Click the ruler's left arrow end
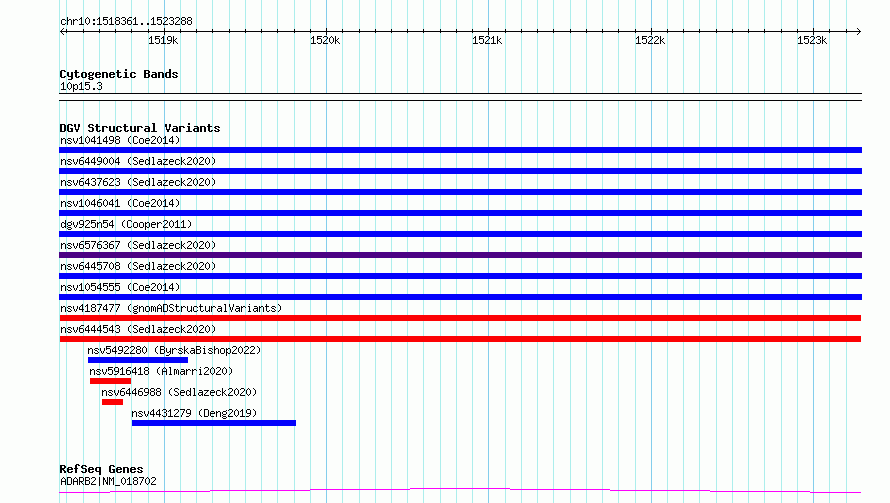890x503 pixels. pos(62,31)
